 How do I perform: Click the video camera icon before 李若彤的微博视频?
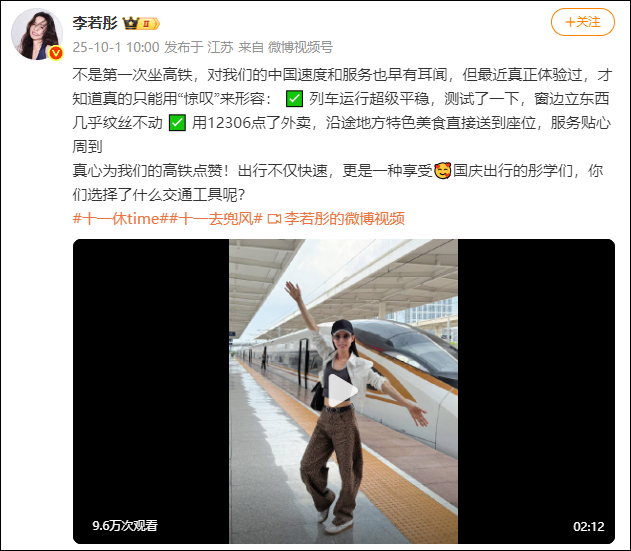tap(274, 219)
